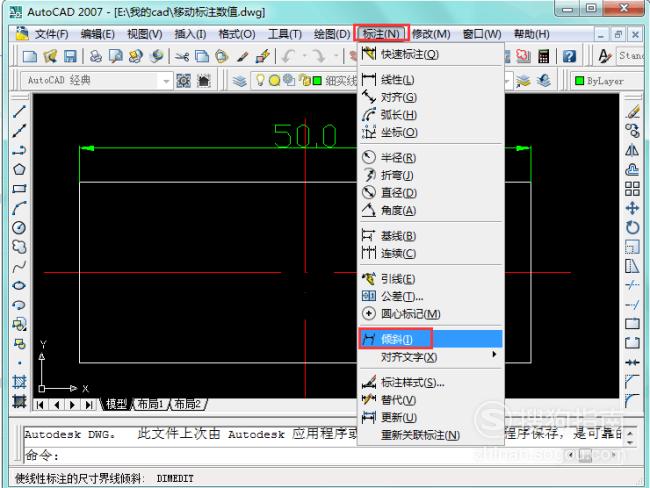Select the Rectangle draw tool

[x=19, y=189]
